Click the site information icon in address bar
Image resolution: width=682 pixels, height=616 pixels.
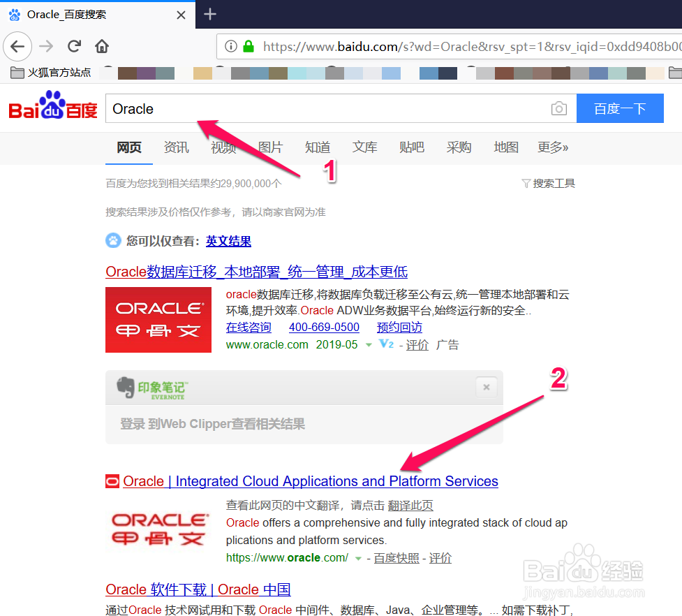coord(231,46)
